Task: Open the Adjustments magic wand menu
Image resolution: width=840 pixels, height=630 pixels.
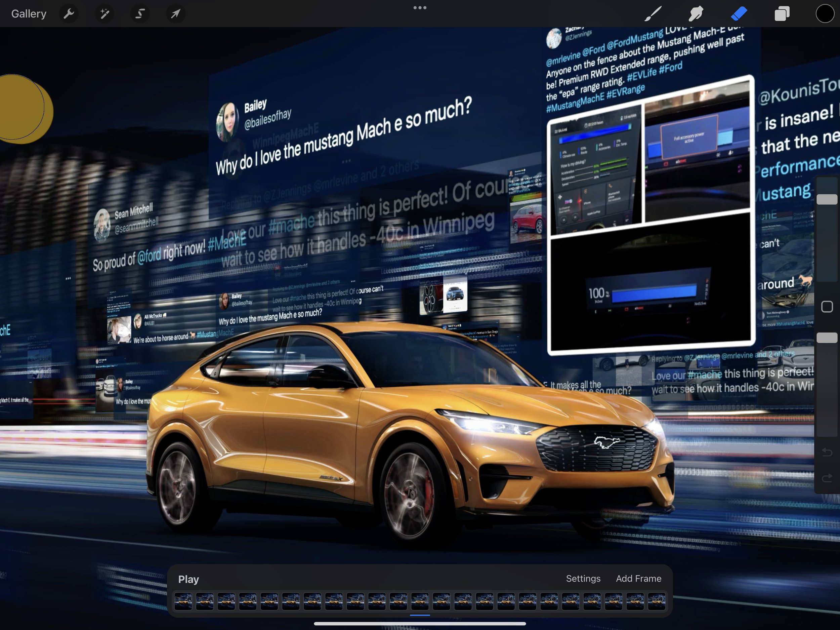Action: 104,14
